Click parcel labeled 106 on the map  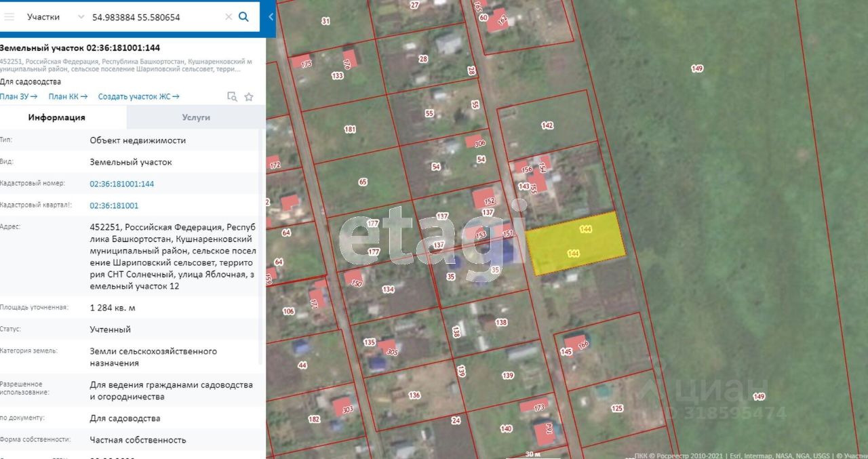(x=288, y=311)
